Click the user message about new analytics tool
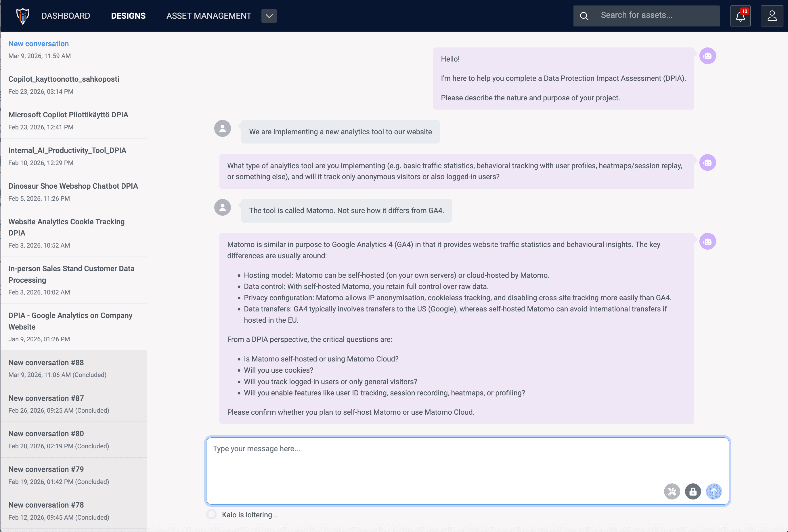The height and width of the screenshot is (532, 788). pos(341,132)
